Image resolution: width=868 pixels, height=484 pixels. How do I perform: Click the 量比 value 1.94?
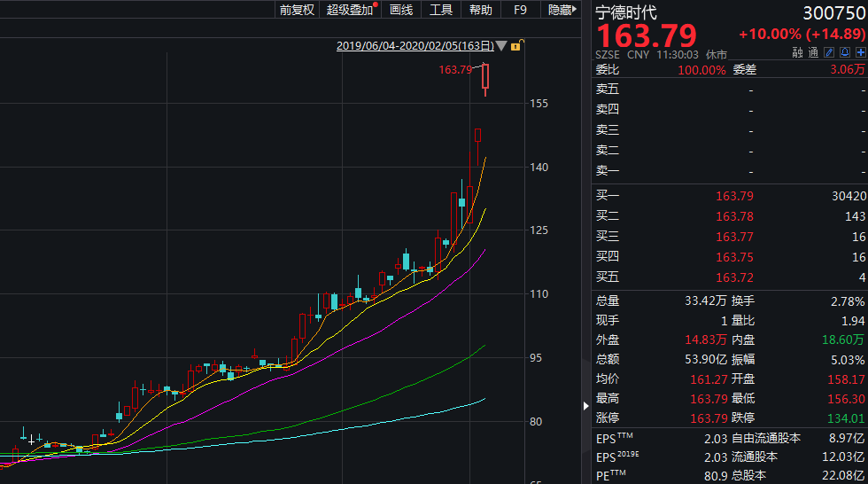853,321
